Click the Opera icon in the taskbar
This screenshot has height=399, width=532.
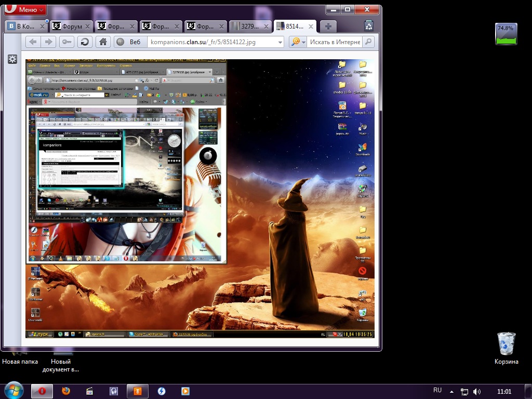pyautogui.click(x=42, y=391)
